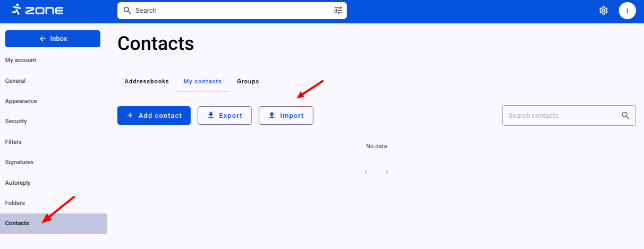Open Signatures settings in sidebar
Image resolution: width=644 pixels, height=249 pixels.
coord(19,162)
